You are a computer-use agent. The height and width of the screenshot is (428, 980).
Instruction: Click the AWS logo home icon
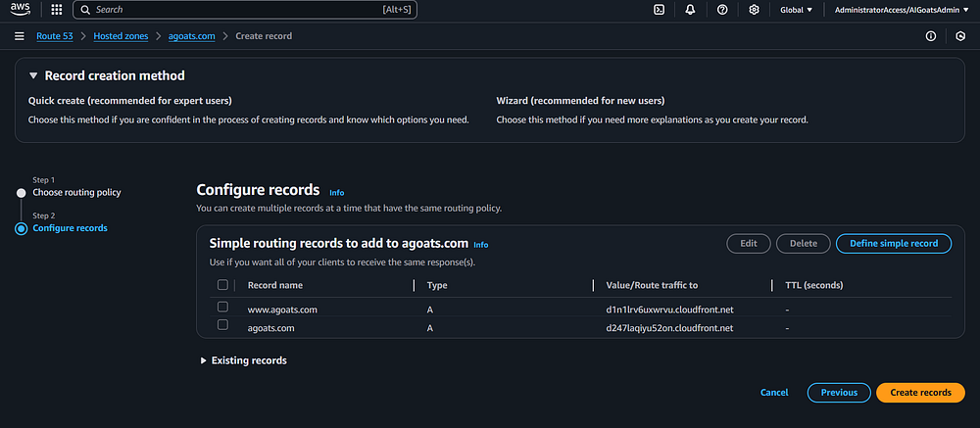tap(21, 10)
